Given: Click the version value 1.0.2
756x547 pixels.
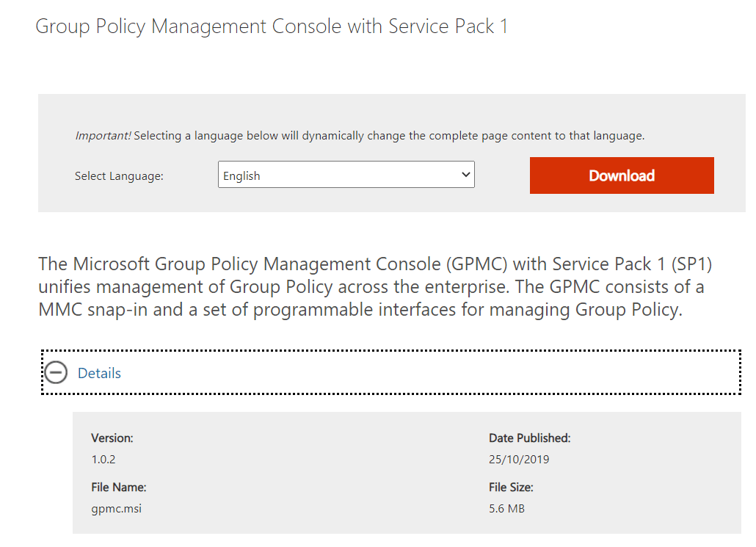Looking at the screenshot, I should coord(103,459).
